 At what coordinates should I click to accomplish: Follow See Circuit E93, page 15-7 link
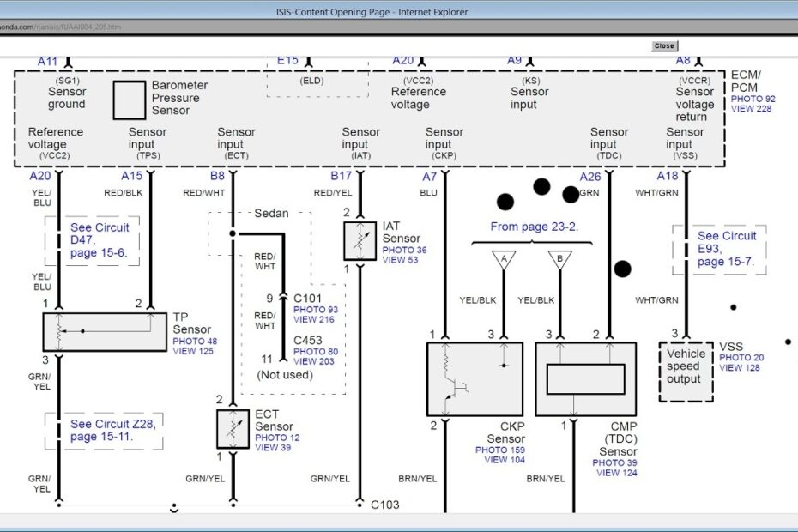point(726,249)
